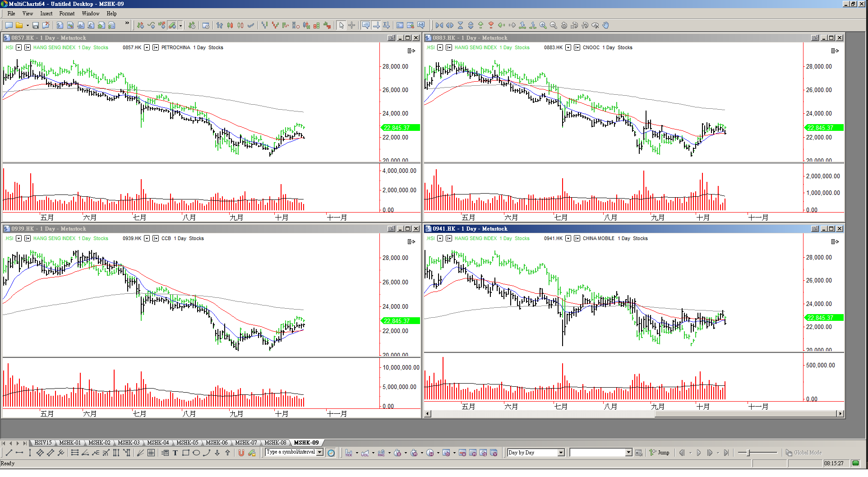The image size is (868, 477).
Task: Click the Save workspace icon
Action: coord(36,25)
